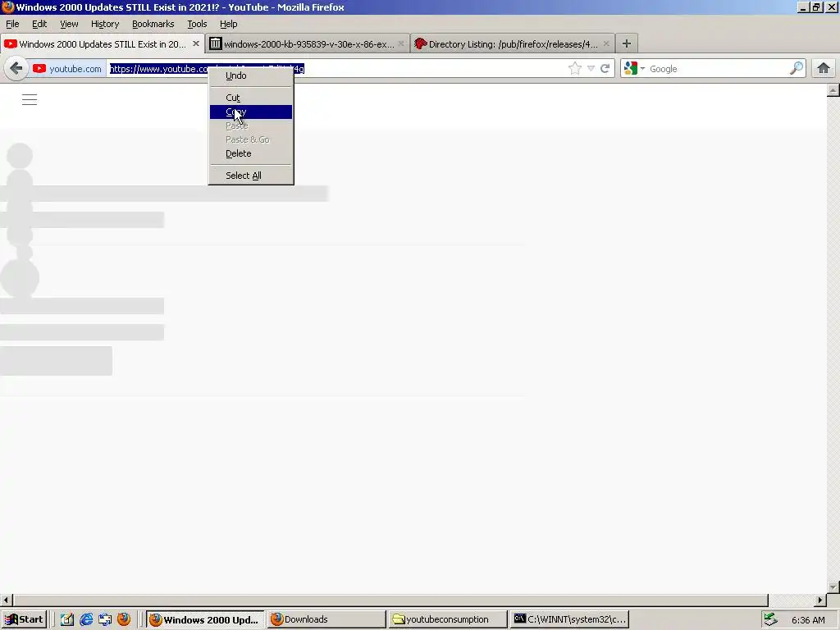This screenshot has width=840, height=630.
Task: Open the youtubeconsumption folder taskbar button
Action: pyautogui.click(x=447, y=619)
